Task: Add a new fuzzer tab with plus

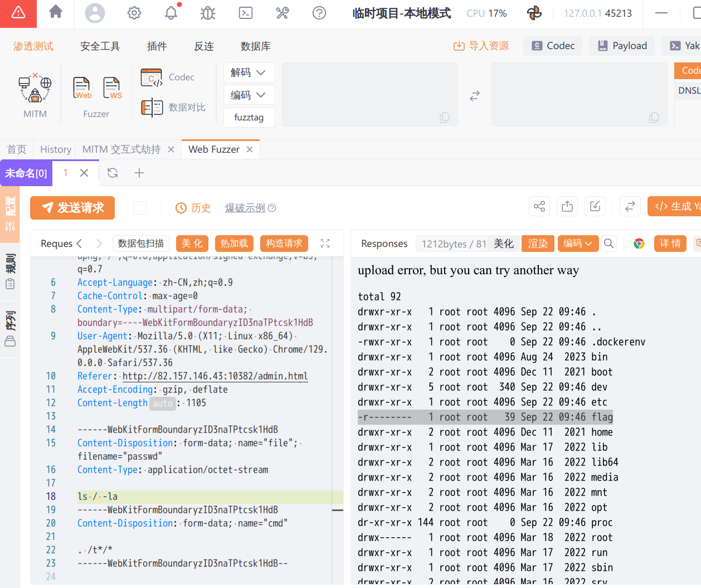Action: [x=139, y=173]
